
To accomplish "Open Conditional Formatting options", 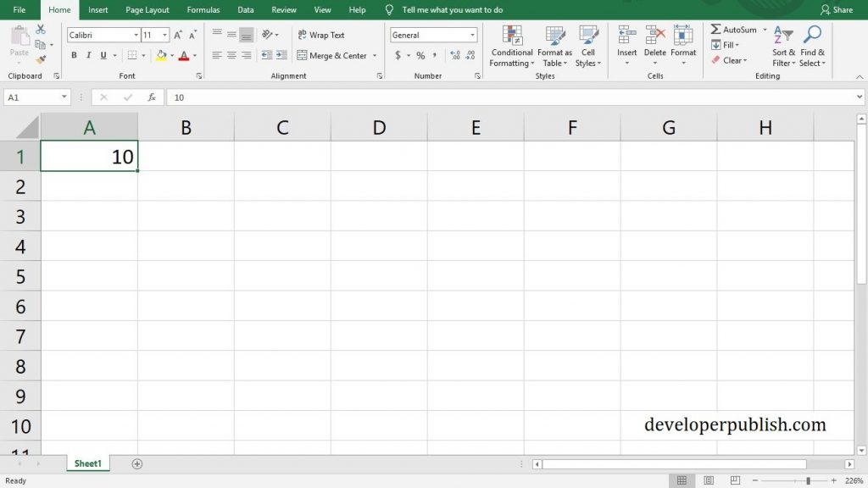I will 511,48.
